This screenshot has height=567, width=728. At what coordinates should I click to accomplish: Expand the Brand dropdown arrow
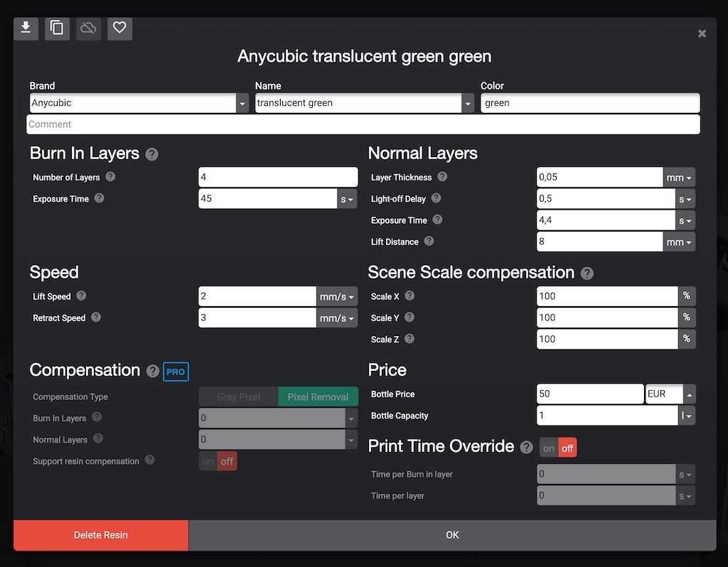point(242,104)
